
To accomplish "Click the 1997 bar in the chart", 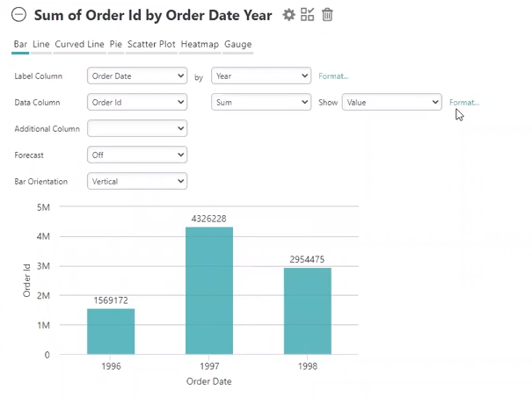I will tap(209, 291).
